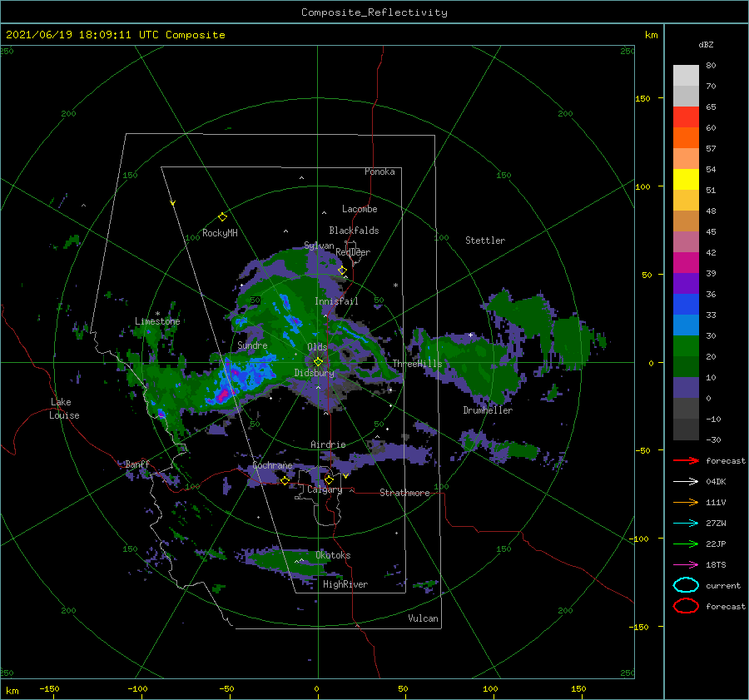
Task: Click the yellow radar site marker near Olds
Action: pos(318,362)
